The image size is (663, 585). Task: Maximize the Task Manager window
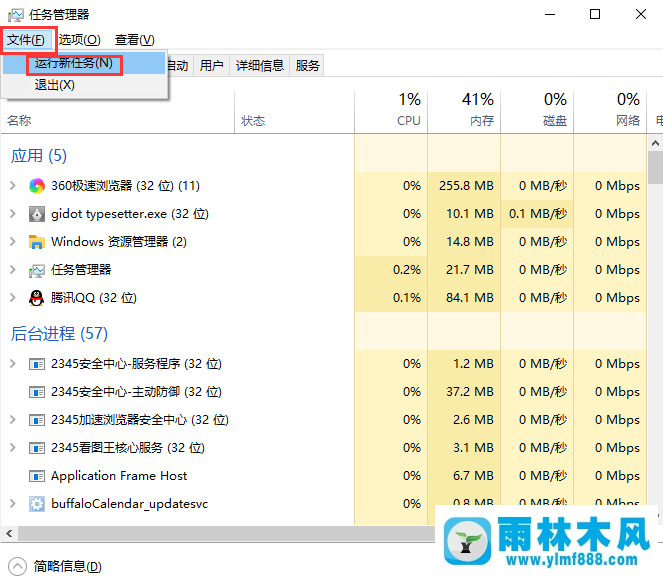point(595,15)
